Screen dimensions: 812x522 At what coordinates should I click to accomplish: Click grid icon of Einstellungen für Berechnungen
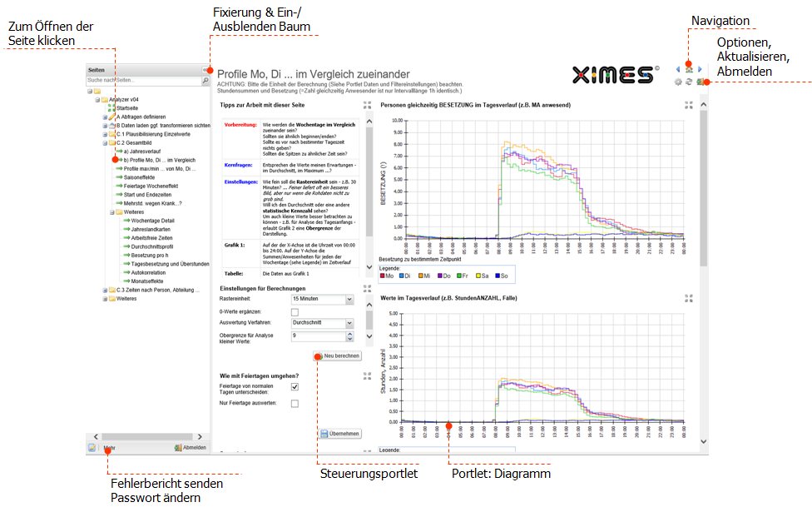pyautogui.click(x=367, y=288)
